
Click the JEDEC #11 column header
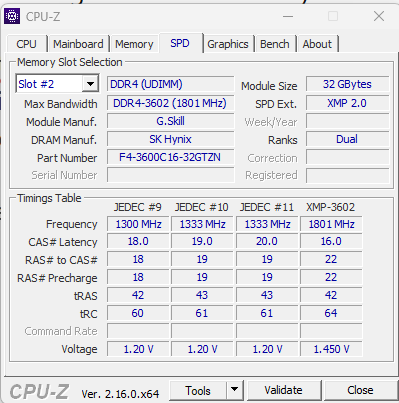pyautogui.click(x=267, y=207)
